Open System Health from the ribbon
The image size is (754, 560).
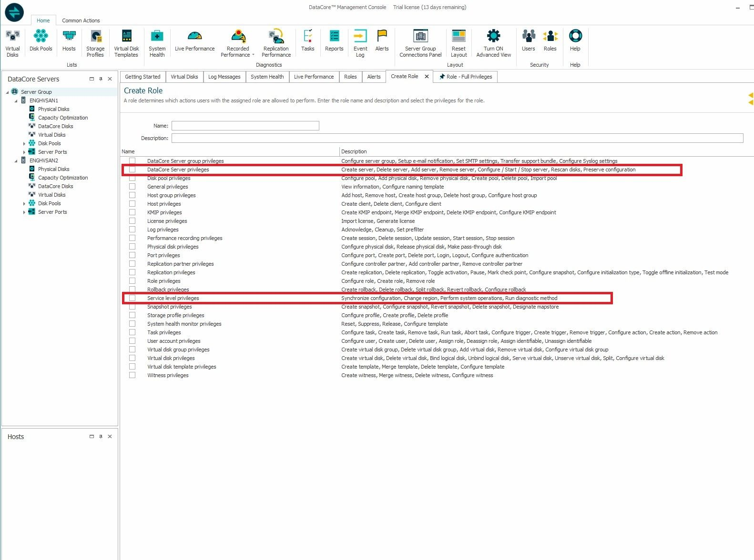tap(157, 43)
